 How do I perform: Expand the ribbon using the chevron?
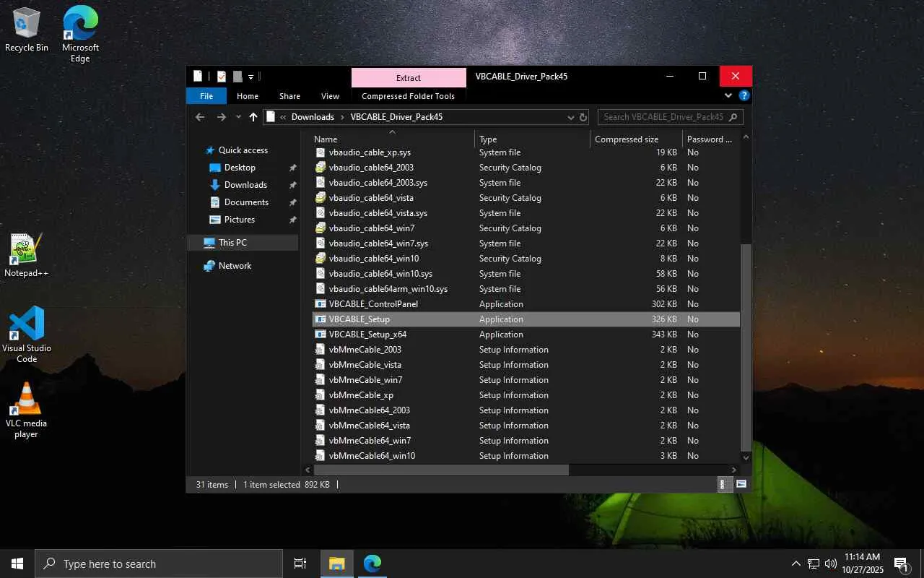728,95
